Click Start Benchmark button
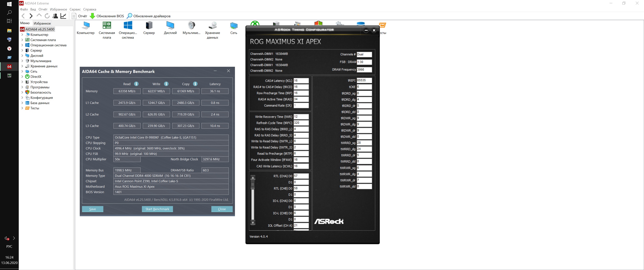Viewport: 644px width, 270px height. [x=157, y=209]
